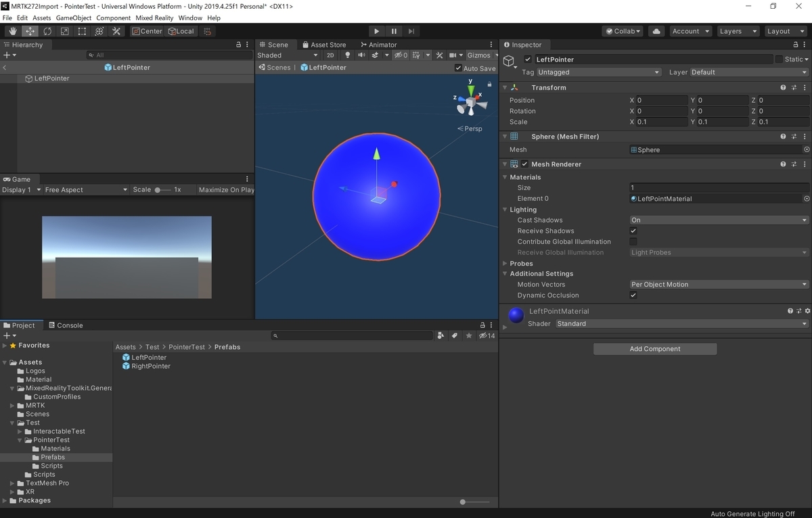Select the Scale tool
The image size is (812, 518).
(65, 31)
